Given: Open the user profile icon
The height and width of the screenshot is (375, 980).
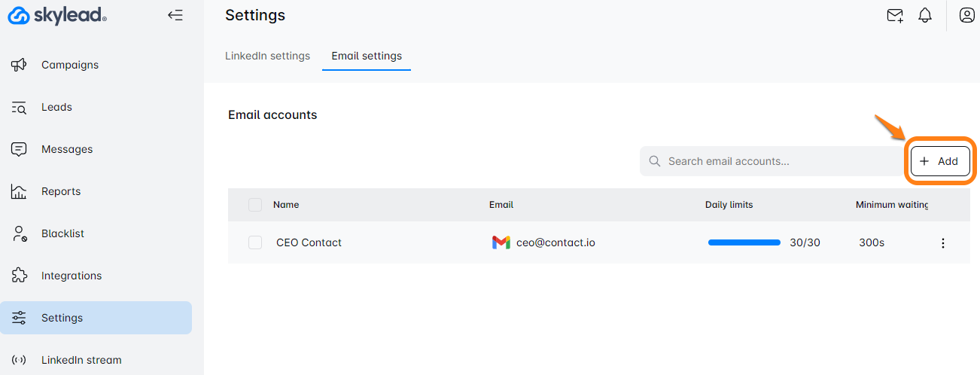Looking at the screenshot, I should pyautogui.click(x=966, y=15).
